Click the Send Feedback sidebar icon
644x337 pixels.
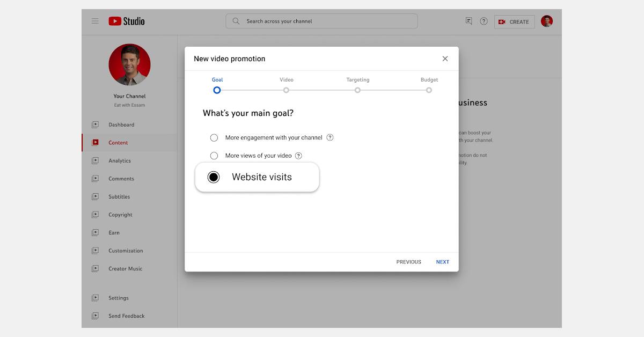coord(95,316)
